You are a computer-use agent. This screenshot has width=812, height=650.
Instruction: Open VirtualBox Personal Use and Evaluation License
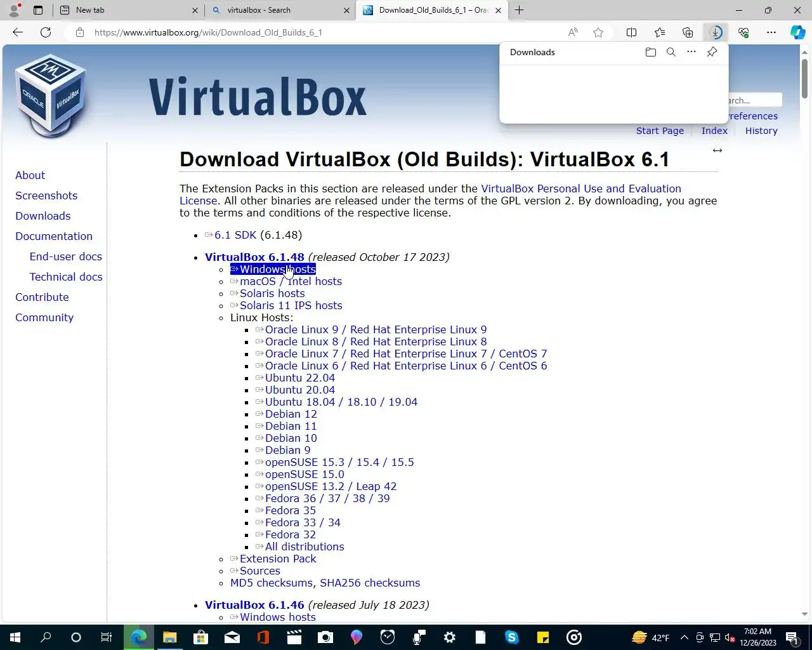click(581, 189)
